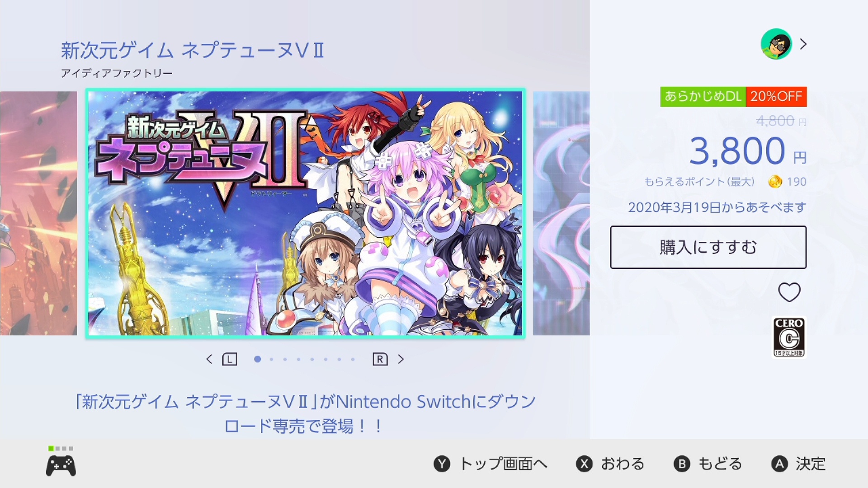This screenshot has width=868, height=488.
Task: Select the last carousel page dot
Action: (353, 359)
